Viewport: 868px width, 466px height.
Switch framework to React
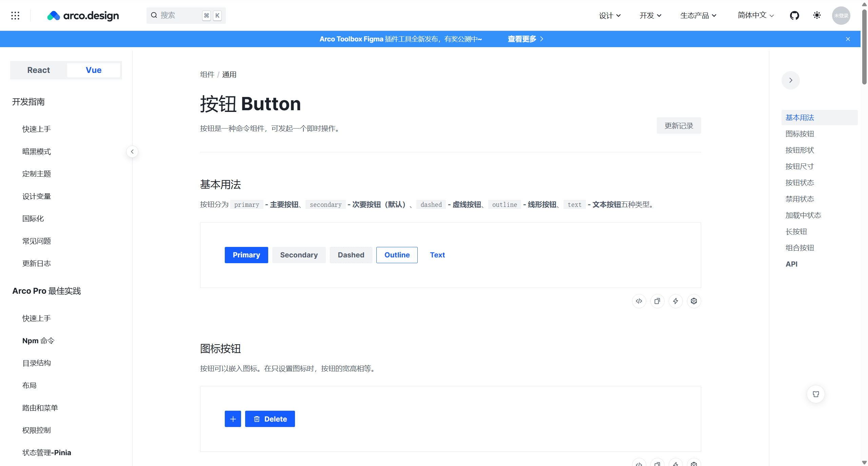[x=39, y=70]
